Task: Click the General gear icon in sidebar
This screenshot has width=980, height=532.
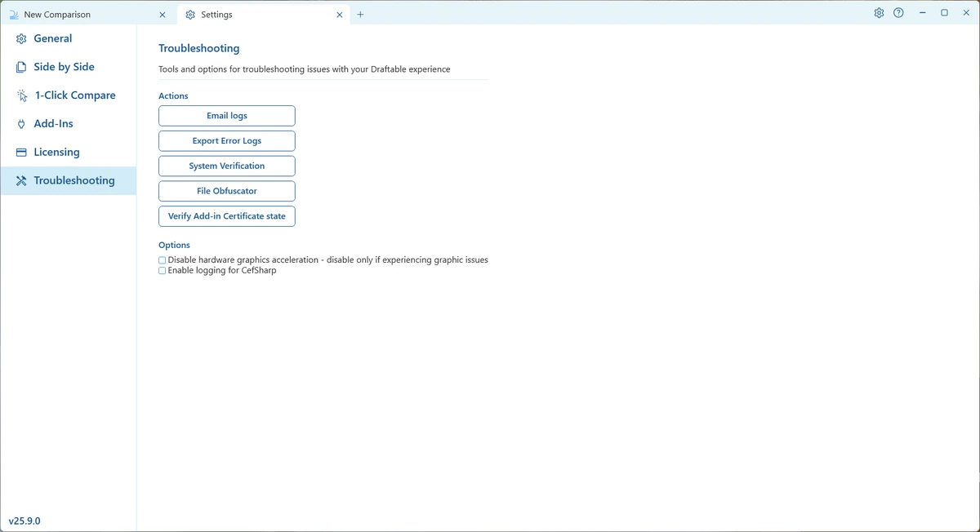Action: point(22,39)
